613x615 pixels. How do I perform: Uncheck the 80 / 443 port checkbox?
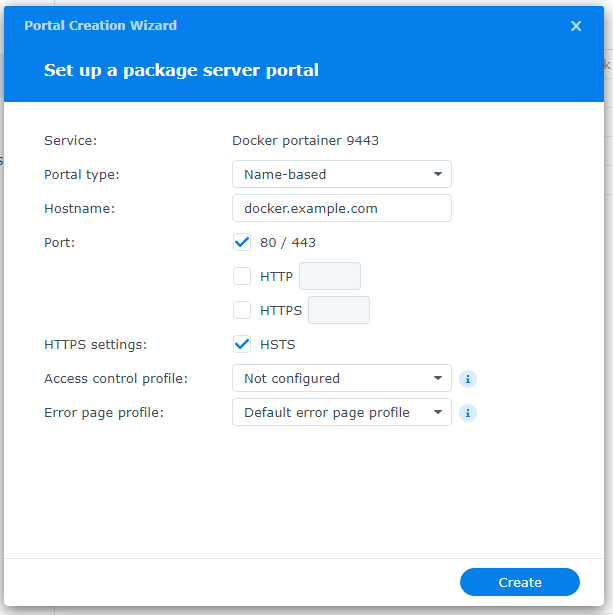242,242
